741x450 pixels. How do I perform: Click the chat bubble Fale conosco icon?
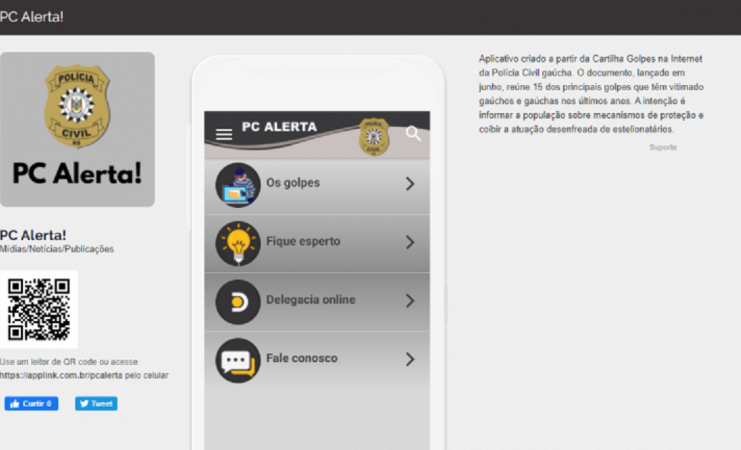point(238,361)
